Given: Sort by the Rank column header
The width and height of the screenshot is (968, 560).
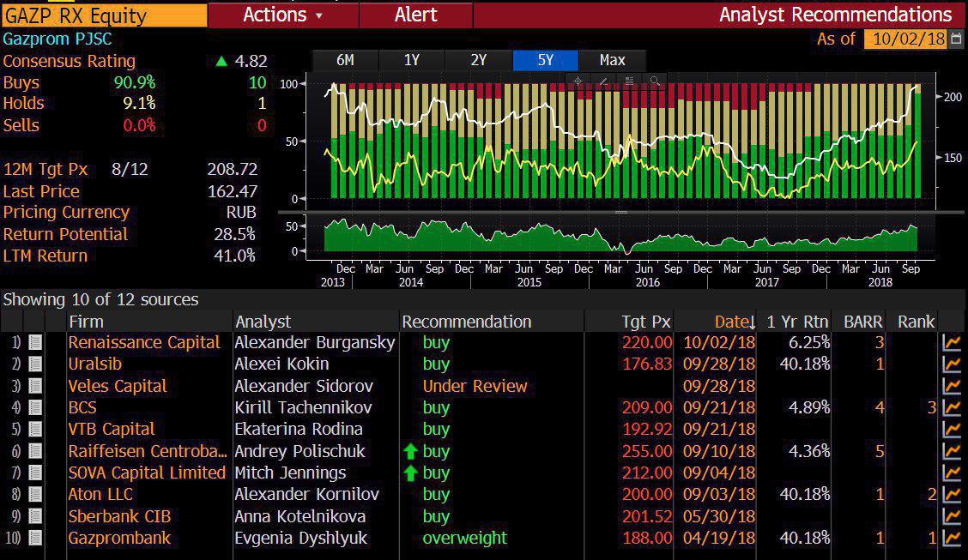Looking at the screenshot, I should tap(917, 322).
